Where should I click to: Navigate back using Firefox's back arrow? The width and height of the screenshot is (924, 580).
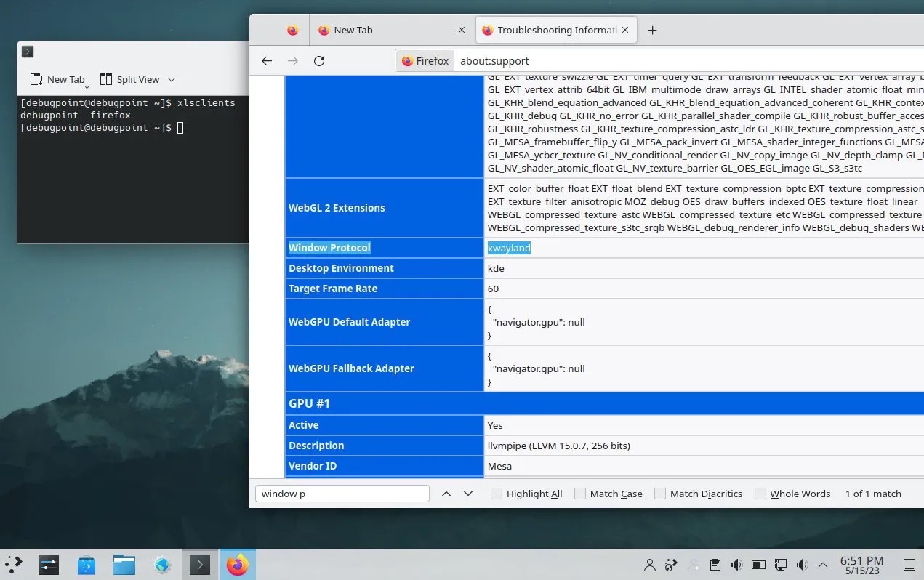(x=267, y=61)
